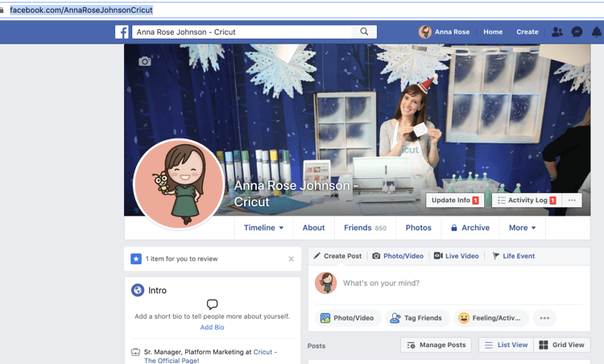Click Create in top bar
Viewport: 604px width, 364px height.
[x=527, y=32]
